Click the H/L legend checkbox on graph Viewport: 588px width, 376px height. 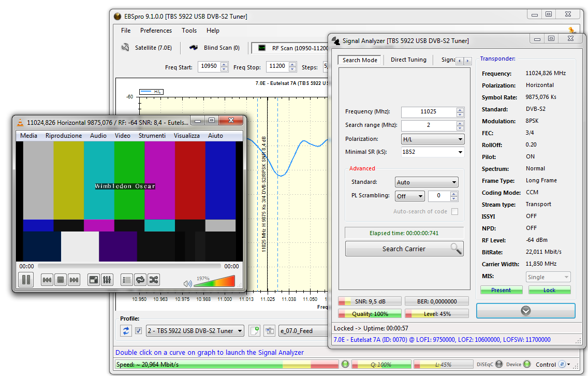coord(152,92)
